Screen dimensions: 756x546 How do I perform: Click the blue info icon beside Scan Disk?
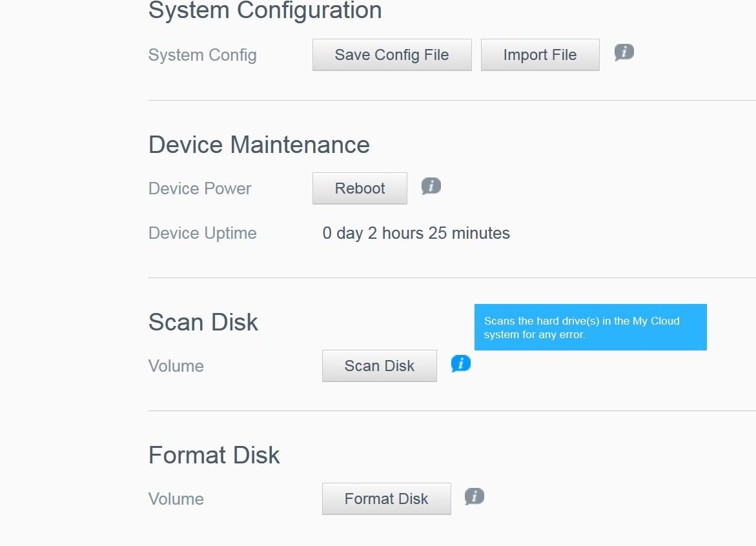[x=460, y=363]
